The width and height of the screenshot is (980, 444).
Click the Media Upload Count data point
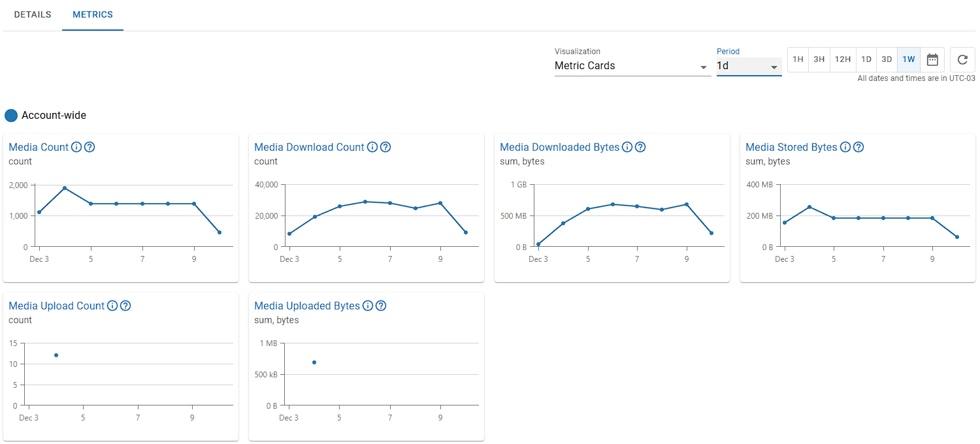[x=56, y=355]
